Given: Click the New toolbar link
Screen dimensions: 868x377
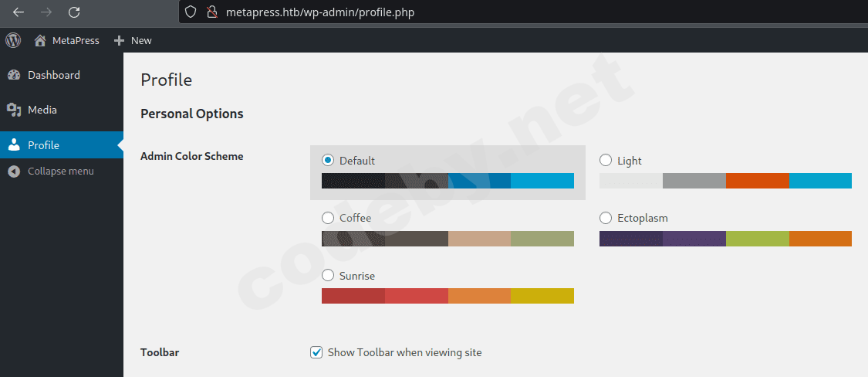Looking at the screenshot, I should tap(141, 40).
